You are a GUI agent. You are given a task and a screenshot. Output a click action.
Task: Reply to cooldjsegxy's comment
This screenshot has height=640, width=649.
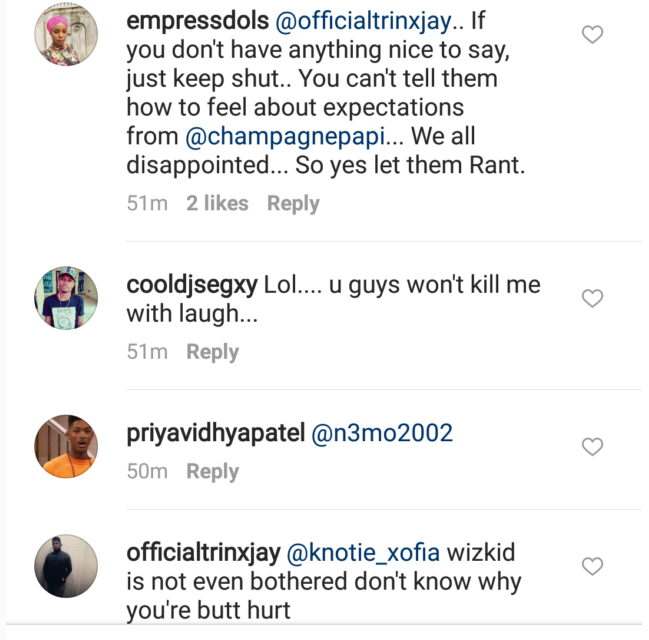(x=212, y=352)
